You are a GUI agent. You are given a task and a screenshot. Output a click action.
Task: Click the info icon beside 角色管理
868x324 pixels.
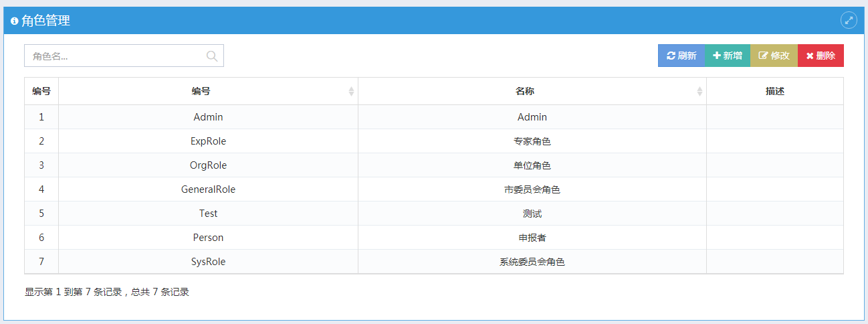point(15,21)
